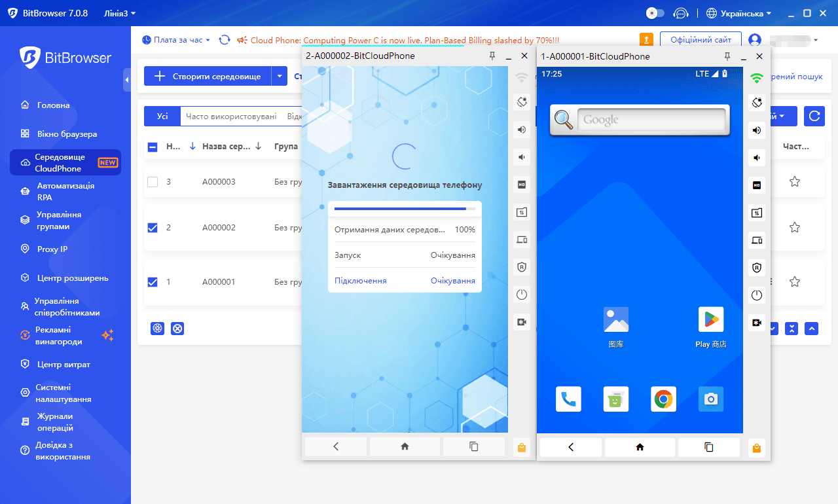Open the camera app on the phone
This screenshot has width=838, height=504.
[x=711, y=399]
